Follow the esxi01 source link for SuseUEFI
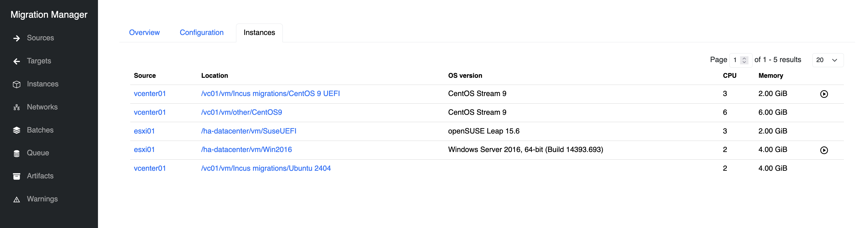The width and height of the screenshot is (868, 228). tap(144, 131)
